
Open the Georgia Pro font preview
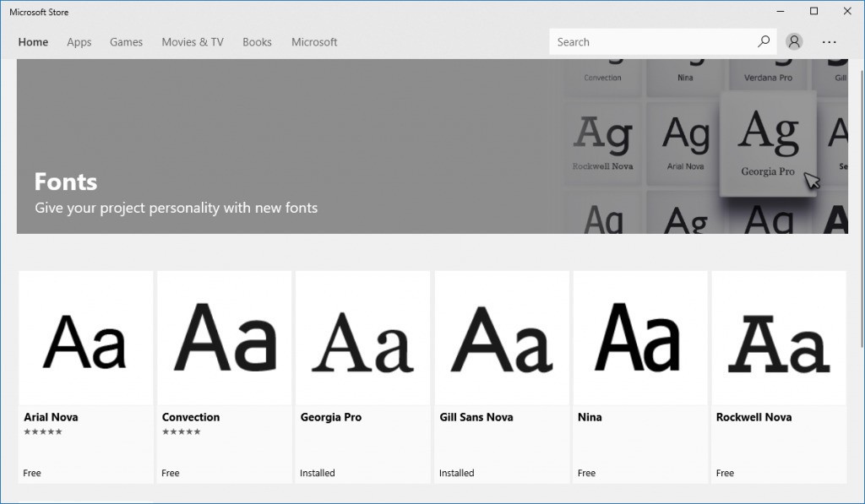coord(362,339)
